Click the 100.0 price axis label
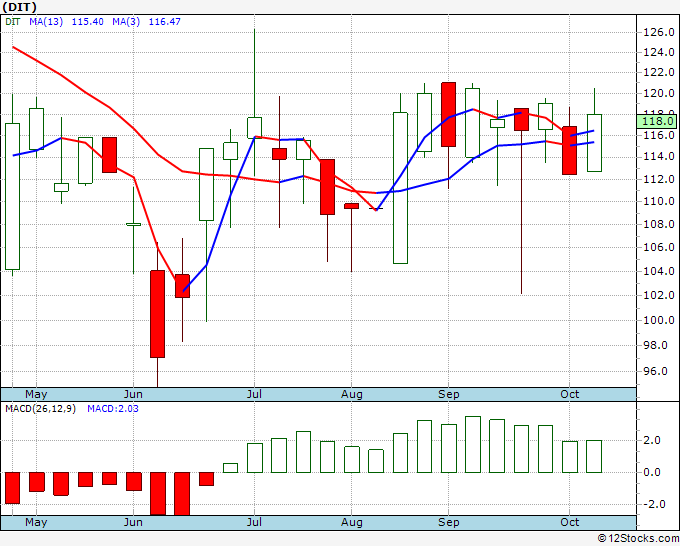 (659, 320)
